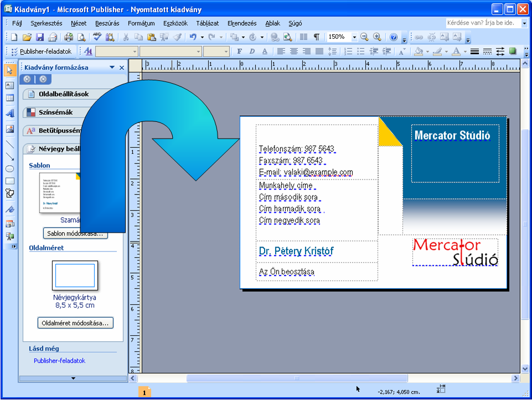532x400 pixels.
Task: Click the zoom in magnifier
Action: tap(377, 37)
